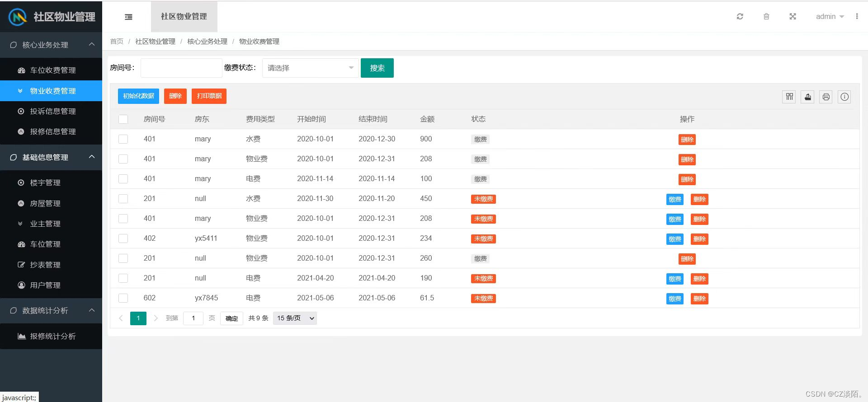Image resolution: width=868 pixels, height=402 pixels.
Task: Click the table info tips icon
Action: 844,97
